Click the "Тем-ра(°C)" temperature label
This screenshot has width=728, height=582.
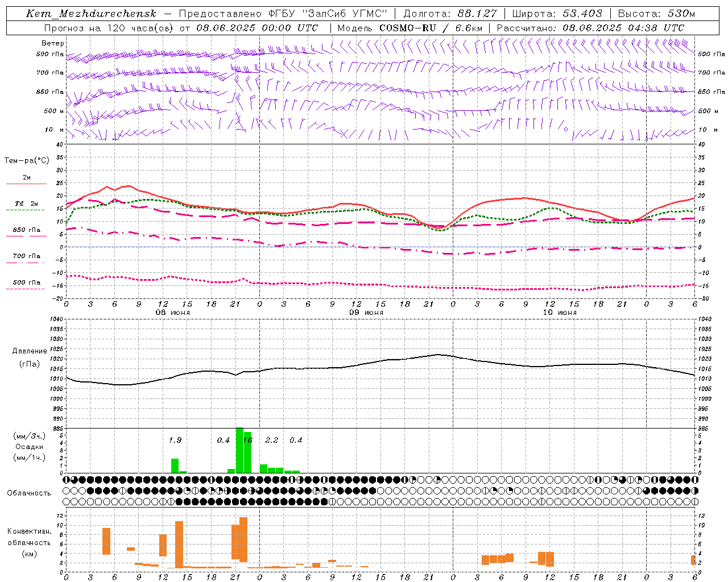27,161
